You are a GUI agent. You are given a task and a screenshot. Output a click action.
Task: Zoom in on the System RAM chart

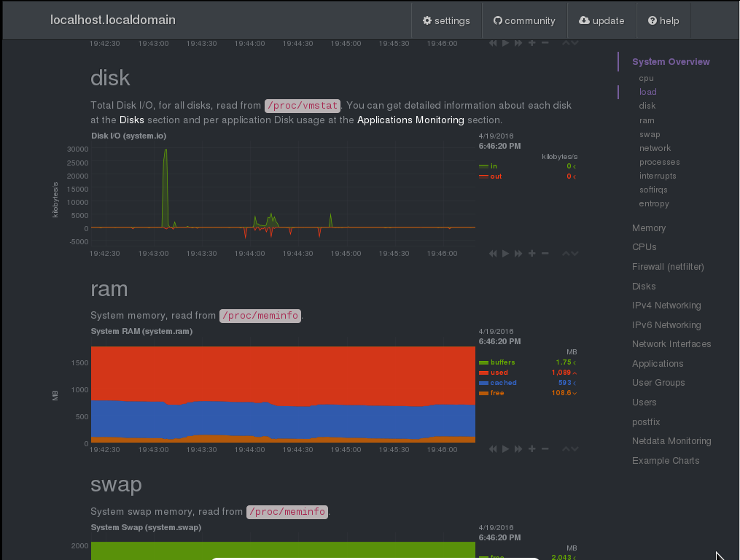(532, 449)
